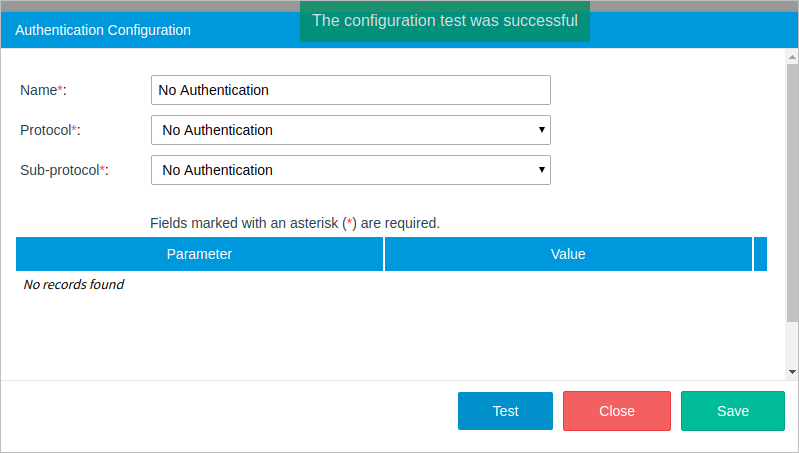Click the scrollbar up arrow
799x453 pixels.
[x=792, y=58]
